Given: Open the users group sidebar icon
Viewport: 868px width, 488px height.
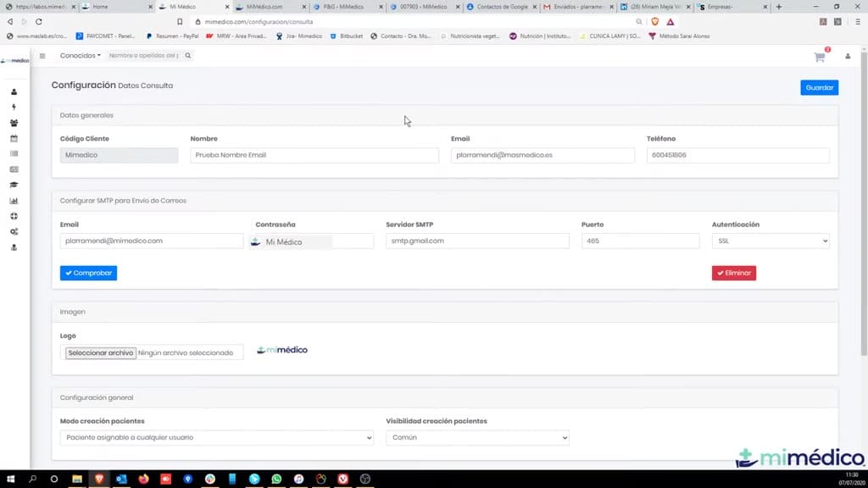Looking at the screenshot, I should 14,123.
